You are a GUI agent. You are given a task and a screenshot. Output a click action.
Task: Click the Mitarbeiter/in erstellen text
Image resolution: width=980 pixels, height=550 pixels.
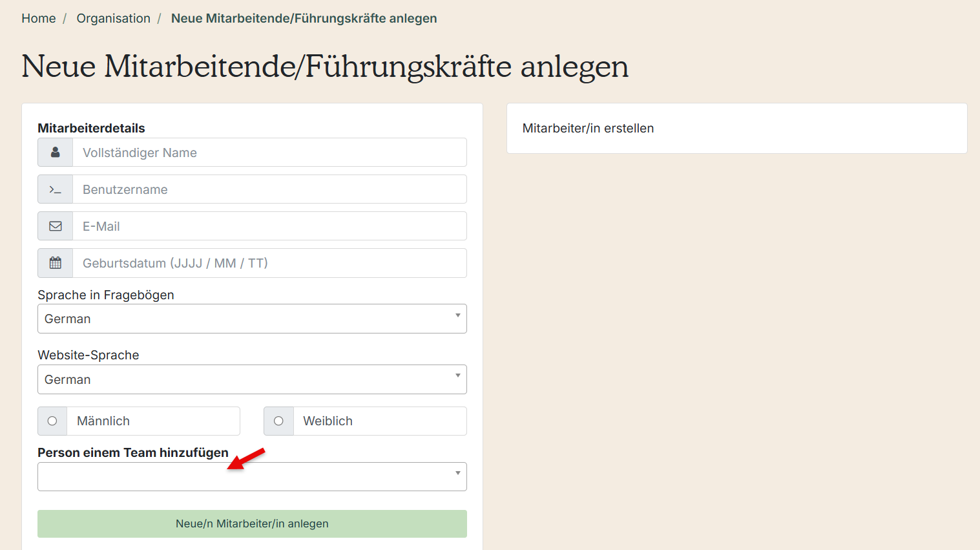[588, 128]
